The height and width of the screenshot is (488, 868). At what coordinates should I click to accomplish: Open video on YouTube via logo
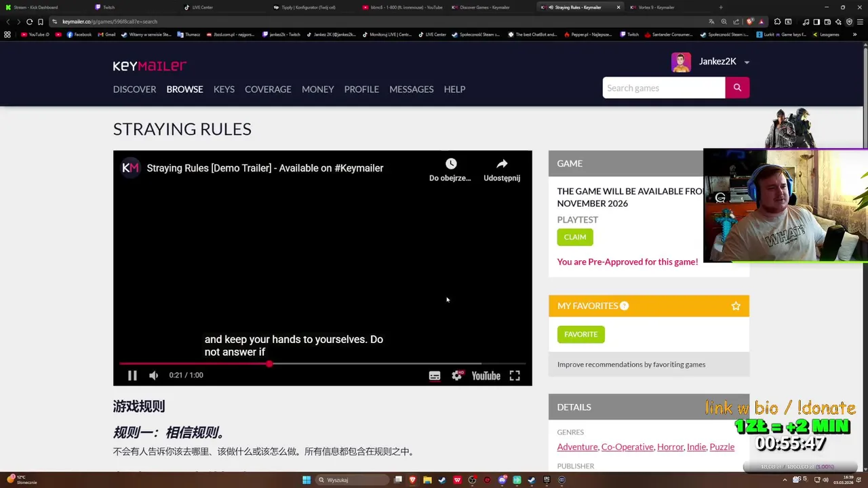486,376
